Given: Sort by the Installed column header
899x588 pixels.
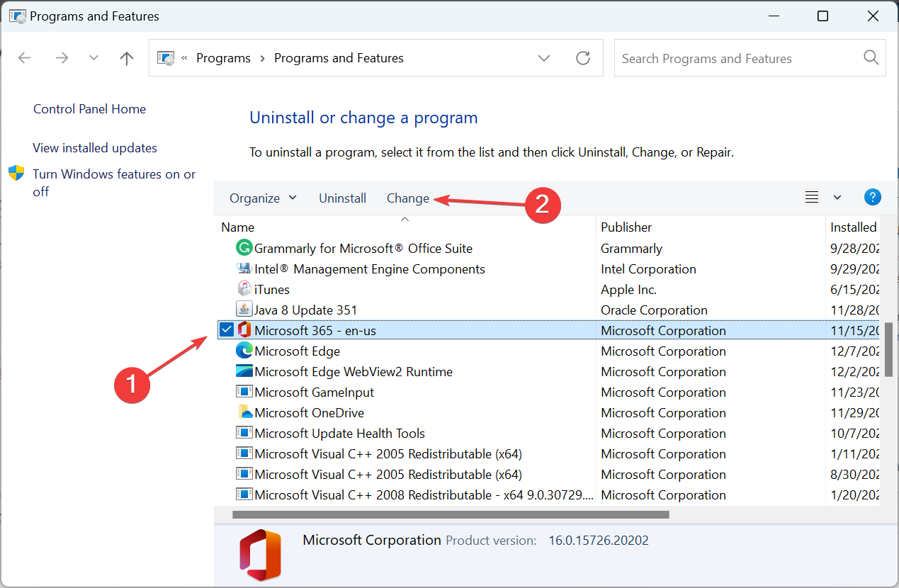Looking at the screenshot, I should pyautogui.click(x=853, y=227).
